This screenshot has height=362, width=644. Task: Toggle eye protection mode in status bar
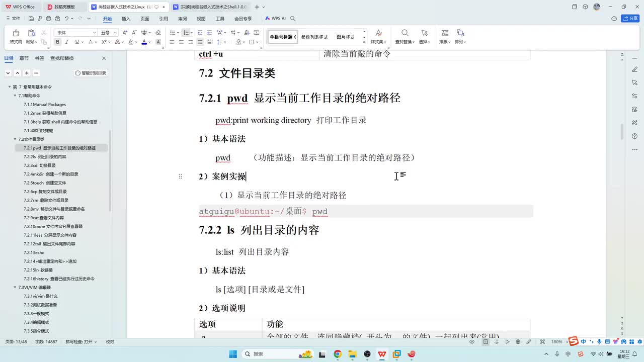472,342
